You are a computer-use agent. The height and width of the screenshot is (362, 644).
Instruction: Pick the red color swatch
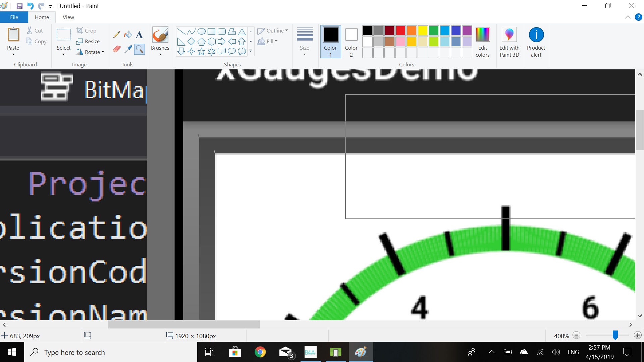400,31
